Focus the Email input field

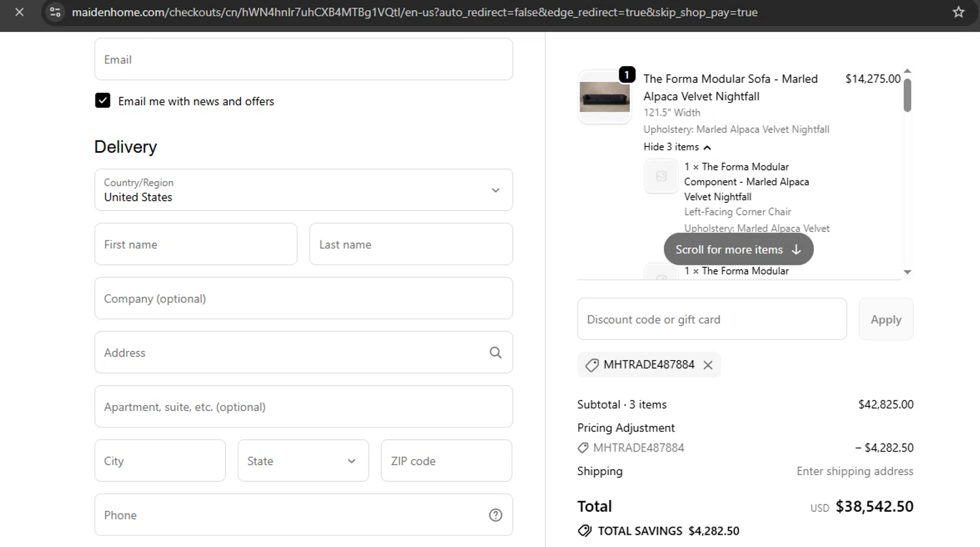tap(304, 59)
